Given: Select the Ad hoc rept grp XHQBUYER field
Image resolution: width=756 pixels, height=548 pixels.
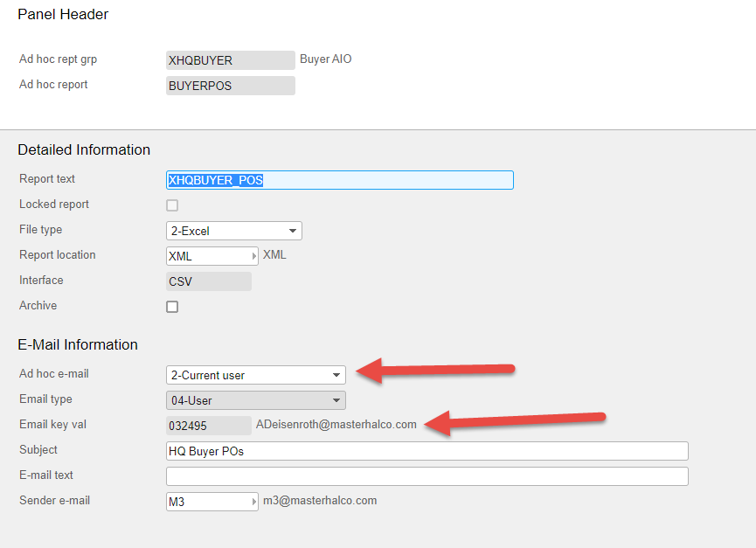Looking at the screenshot, I should [x=231, y=60].
